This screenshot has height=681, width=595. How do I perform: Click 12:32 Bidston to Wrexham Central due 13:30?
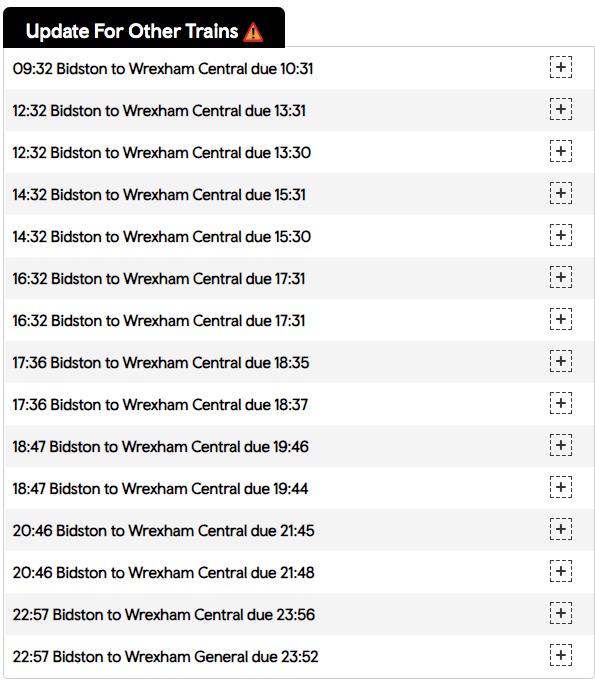click(x=162, y=153)
